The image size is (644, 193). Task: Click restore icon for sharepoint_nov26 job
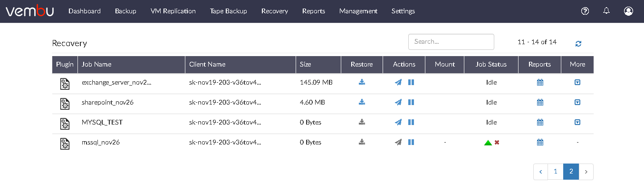coord(362,102)
